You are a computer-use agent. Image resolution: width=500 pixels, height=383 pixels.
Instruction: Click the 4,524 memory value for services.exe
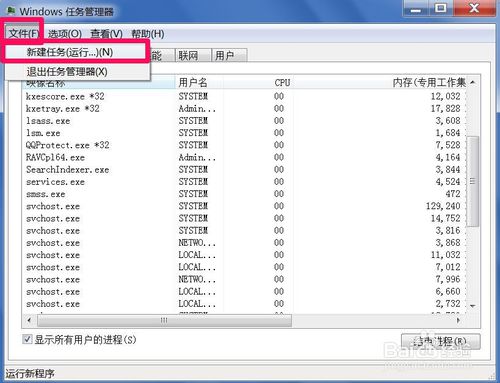tap(448, 182)
